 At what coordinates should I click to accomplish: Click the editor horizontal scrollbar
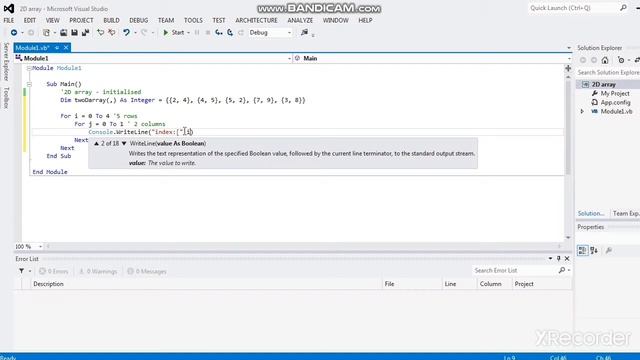tap(304, 246)
